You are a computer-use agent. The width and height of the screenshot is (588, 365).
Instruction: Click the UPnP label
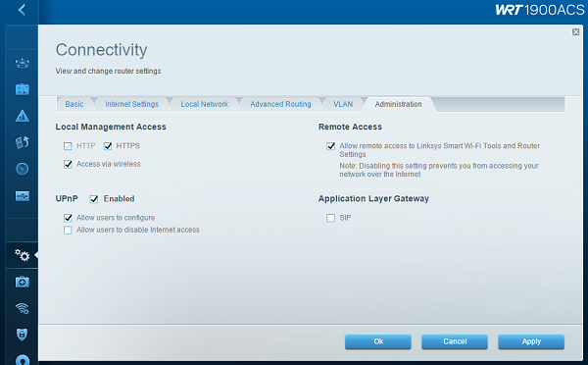pos(67,198)
